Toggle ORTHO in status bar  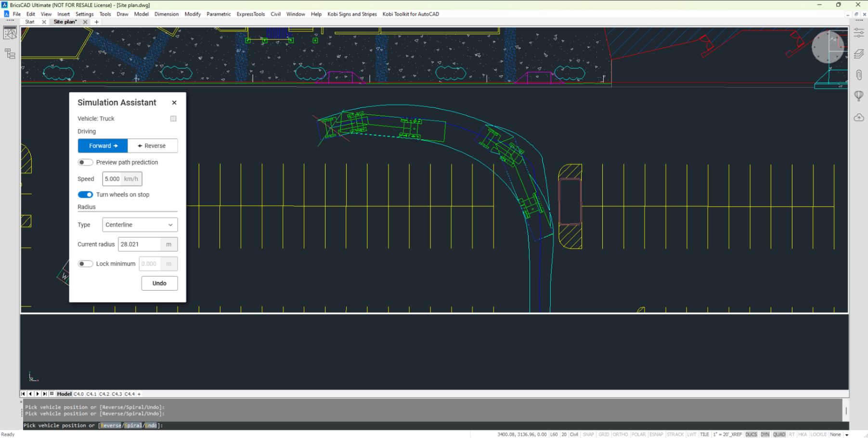(620, 434)
